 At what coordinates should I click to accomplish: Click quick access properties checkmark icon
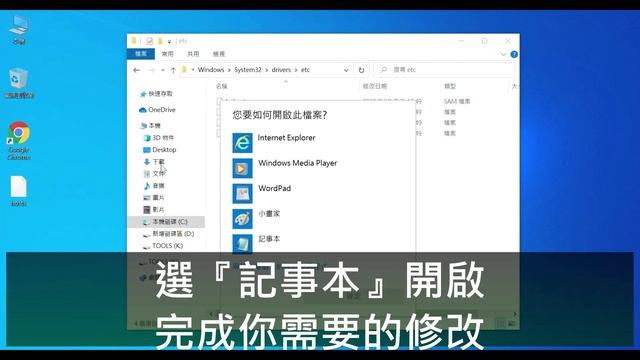(x=149, y=41)
